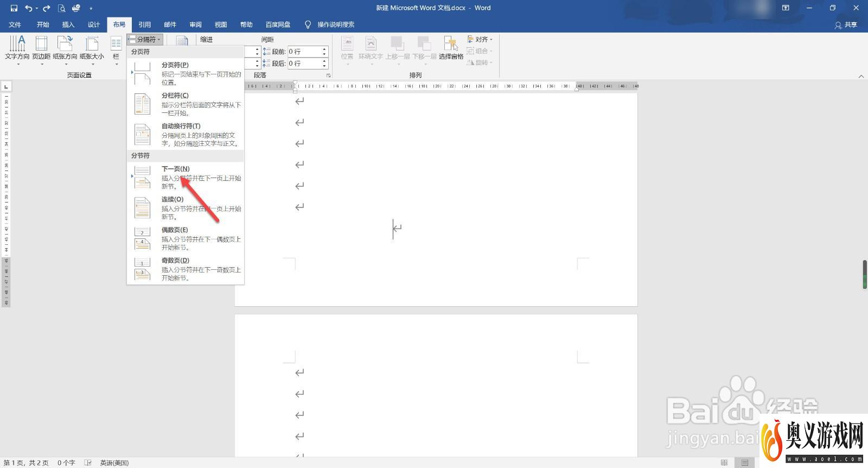Open ribbon display options
Image resolution: width=868 pixels, height=468 pixels.
coord(785,8)
